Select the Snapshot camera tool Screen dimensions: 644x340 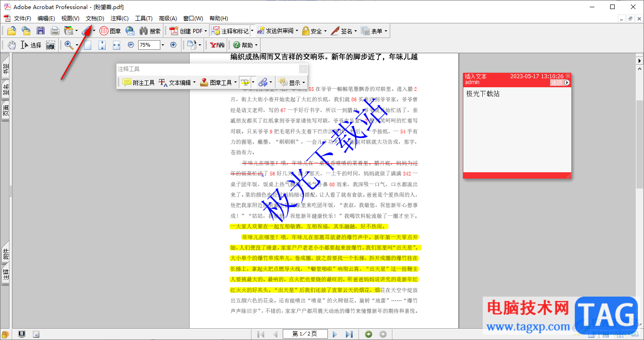[x=50, y=45]
